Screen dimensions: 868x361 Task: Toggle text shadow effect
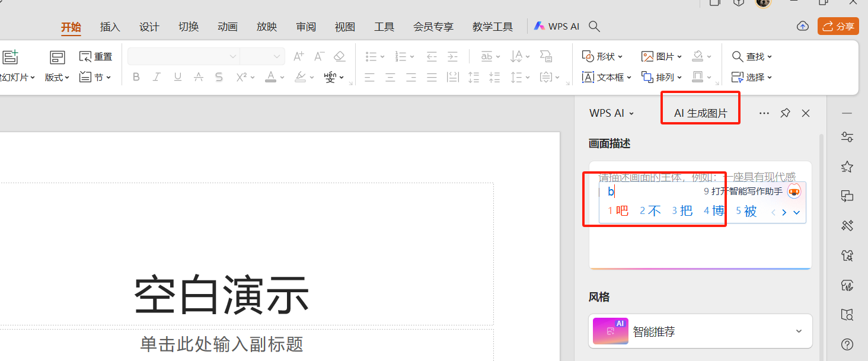(219, 77)
